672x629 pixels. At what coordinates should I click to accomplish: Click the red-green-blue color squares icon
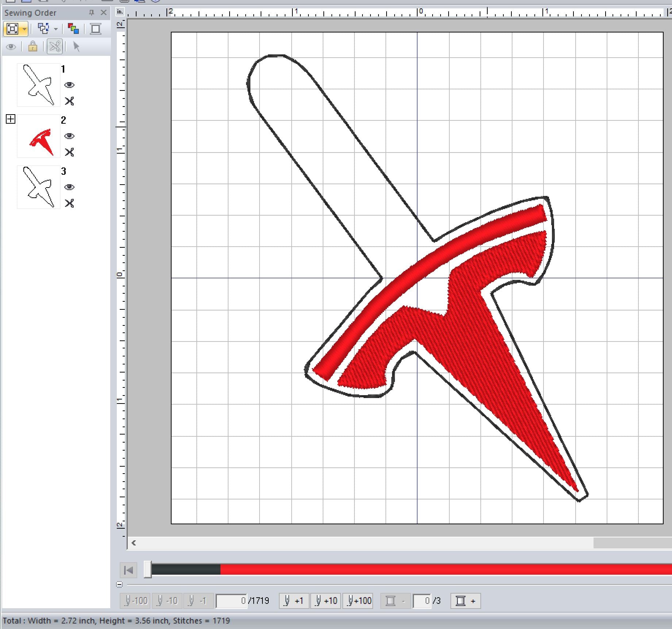tap(73, 28)
